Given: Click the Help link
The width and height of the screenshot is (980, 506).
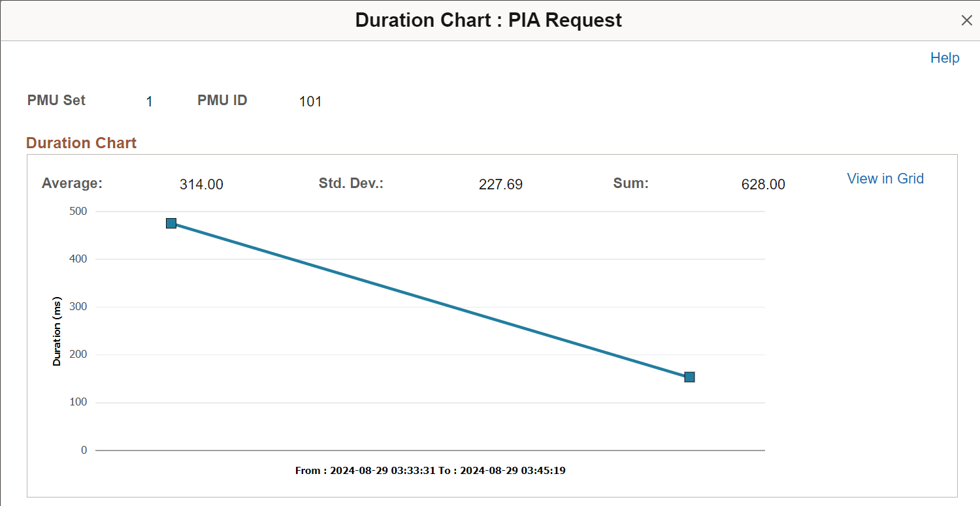Looking at the screenshot, I should pyautogui.click(x=944, y=58).
